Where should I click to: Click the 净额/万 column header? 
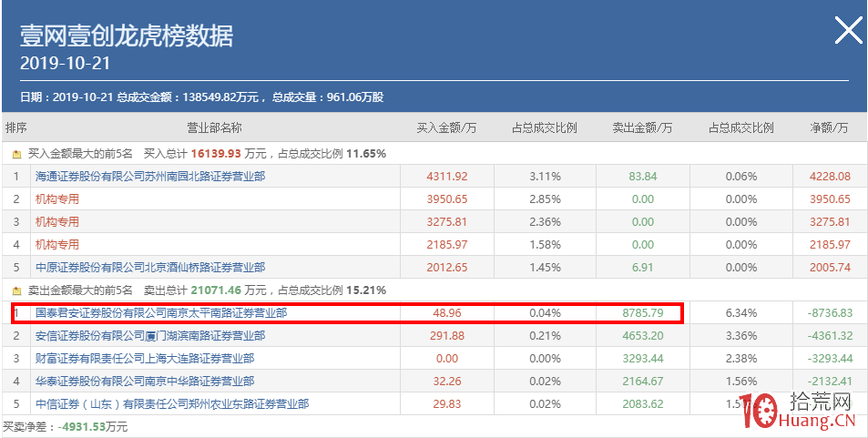tap(829, 127)
